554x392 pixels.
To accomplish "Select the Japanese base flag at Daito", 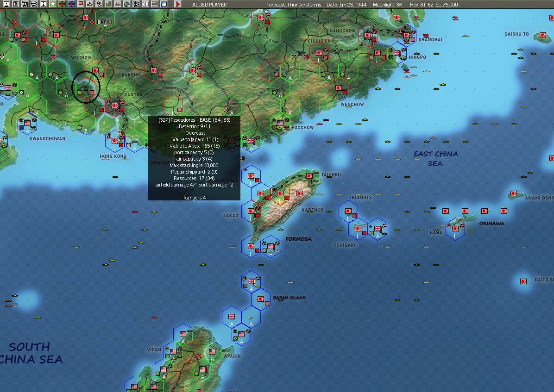I will coord(523,281).
